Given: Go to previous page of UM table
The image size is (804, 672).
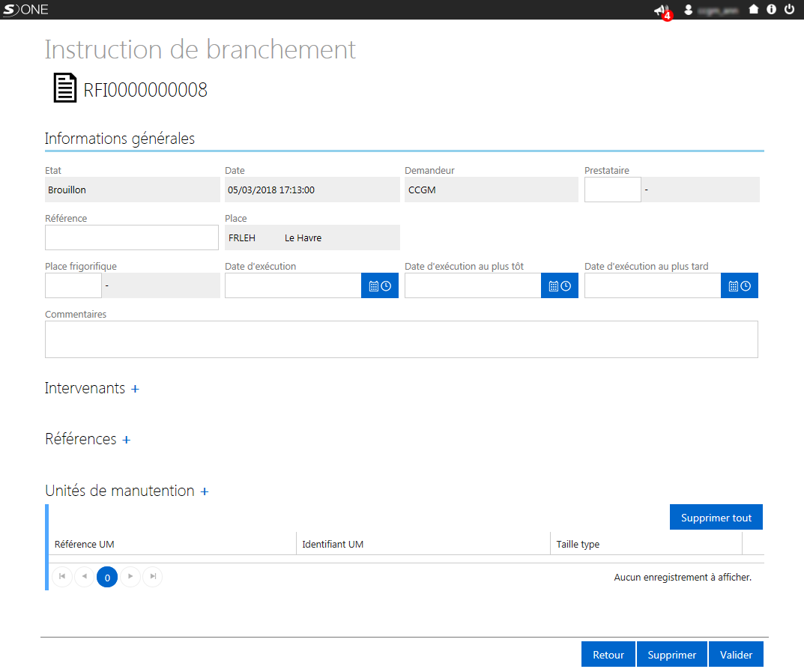Looking at the screenshot, I should [x=85, y=577].
